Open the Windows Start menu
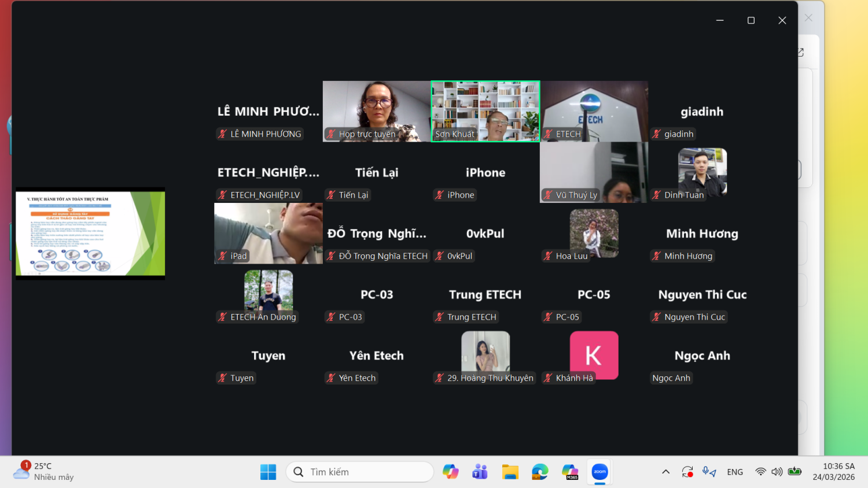 click(268, 472)
